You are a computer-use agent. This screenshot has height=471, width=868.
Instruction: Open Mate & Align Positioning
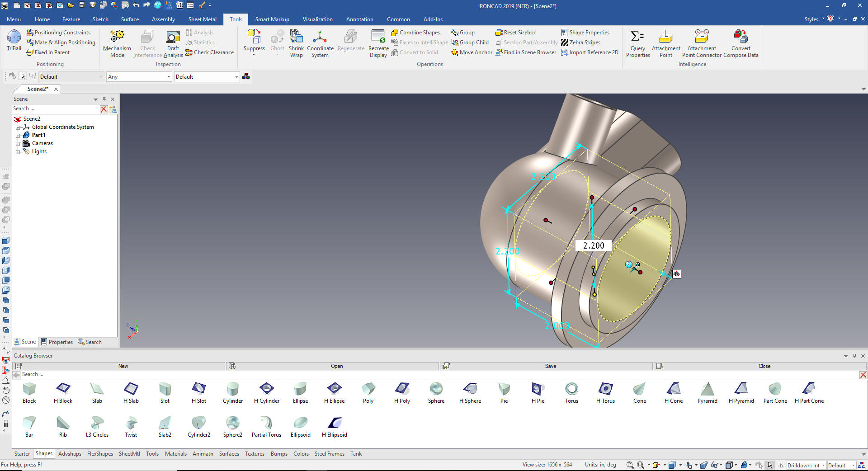pyautogui.click(x=61, y=42)
